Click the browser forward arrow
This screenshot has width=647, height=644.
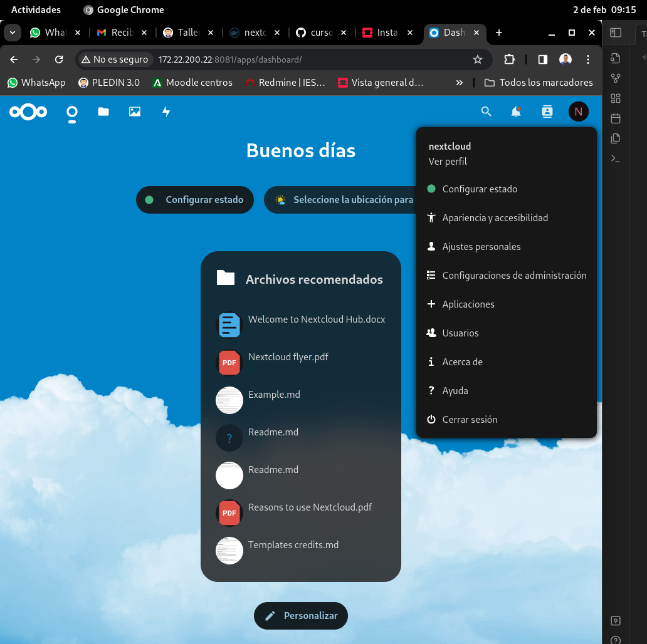[36, 60]
